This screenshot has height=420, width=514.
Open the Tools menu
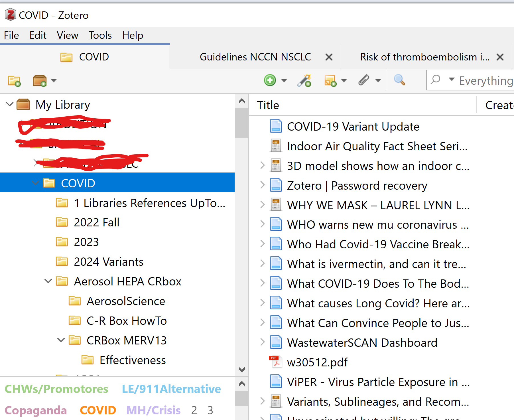tap(100, 35)
